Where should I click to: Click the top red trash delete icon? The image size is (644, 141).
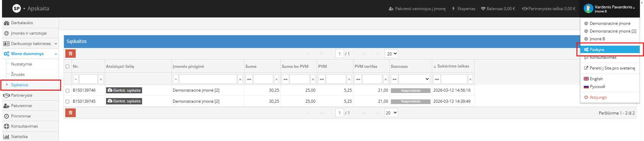(70, 54)
